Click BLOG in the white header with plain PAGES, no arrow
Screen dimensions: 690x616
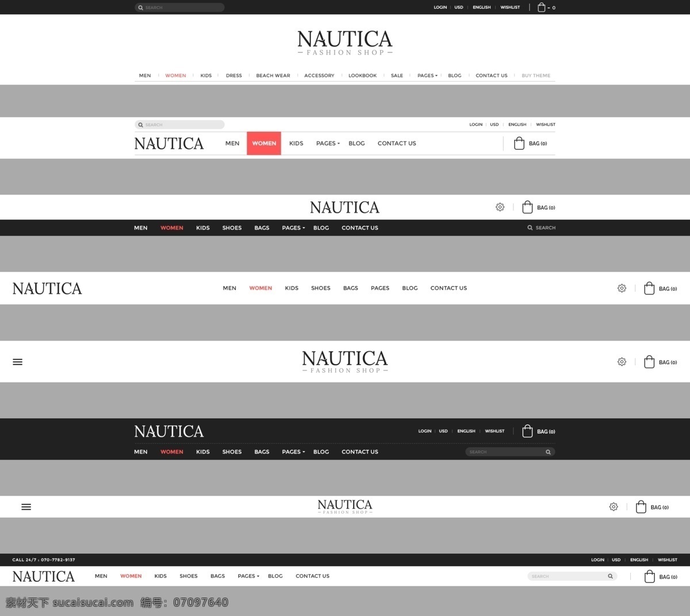(410, 288)
